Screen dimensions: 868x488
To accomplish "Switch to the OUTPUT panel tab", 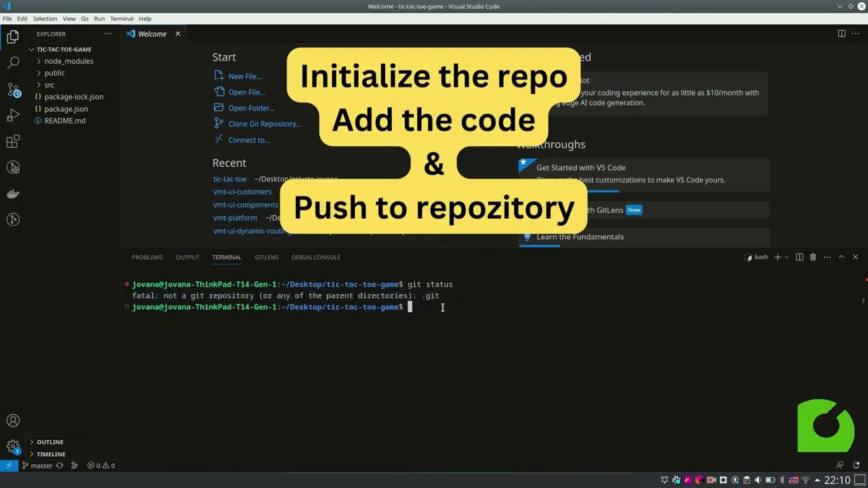I will [x=187, y=257].
